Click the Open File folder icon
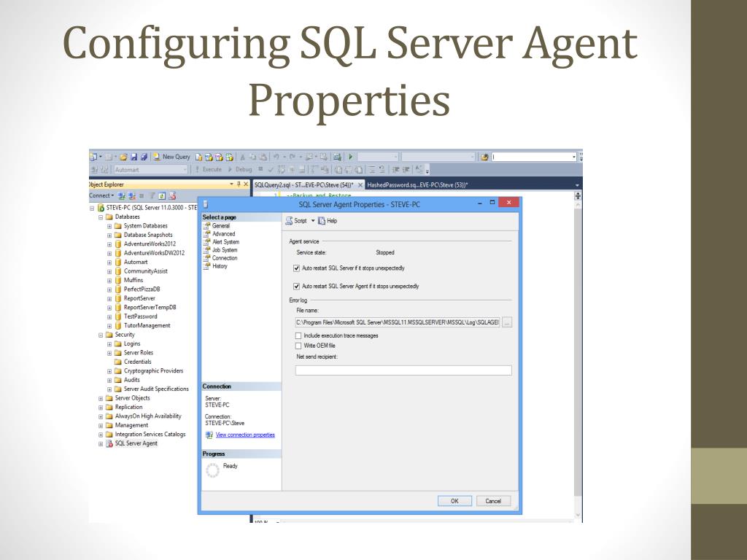747x560 pixels. (123, 157)
